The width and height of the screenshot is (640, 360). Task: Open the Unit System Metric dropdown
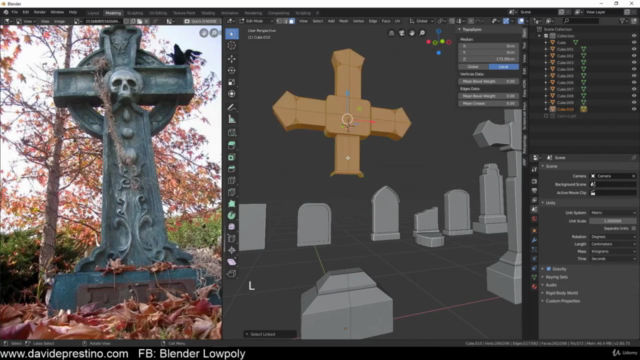(613, 213)
